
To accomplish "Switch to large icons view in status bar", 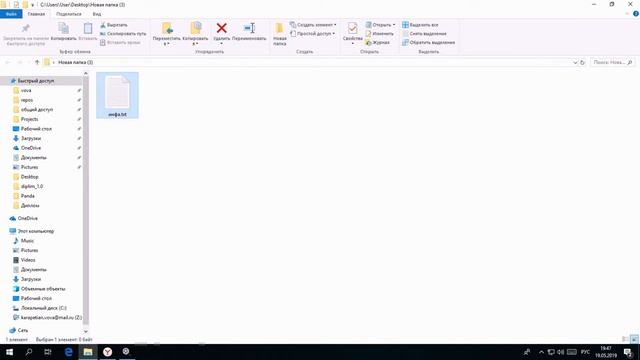I will click(634, 339).
